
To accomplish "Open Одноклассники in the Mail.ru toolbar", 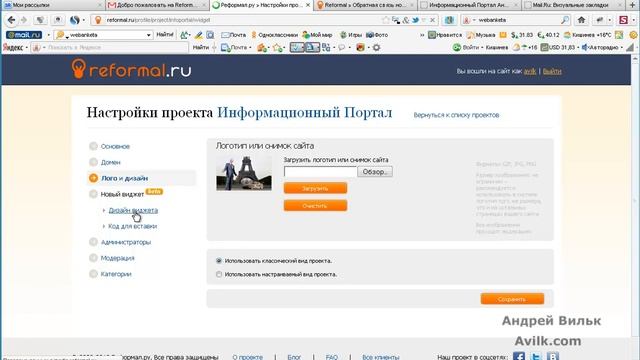I will coord(275,35).
